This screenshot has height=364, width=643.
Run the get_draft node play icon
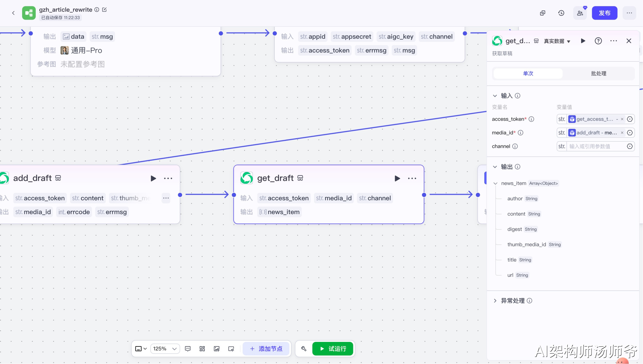coord(397,178)
